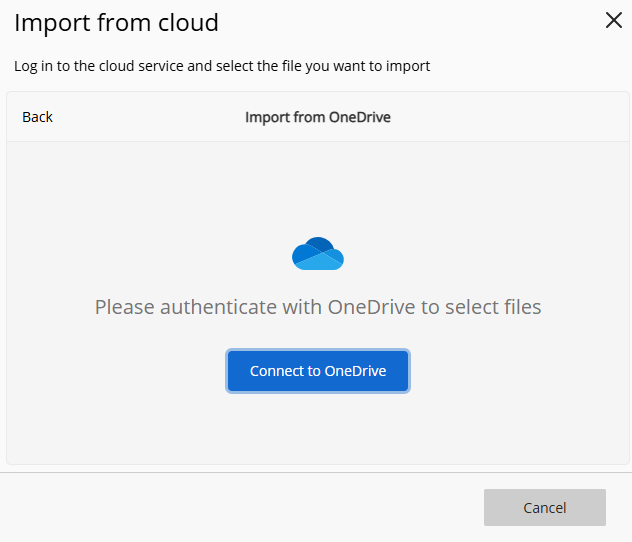Cancel the import from cloud dialog
The height and width of the screenshot is (542, 632).
545,507
